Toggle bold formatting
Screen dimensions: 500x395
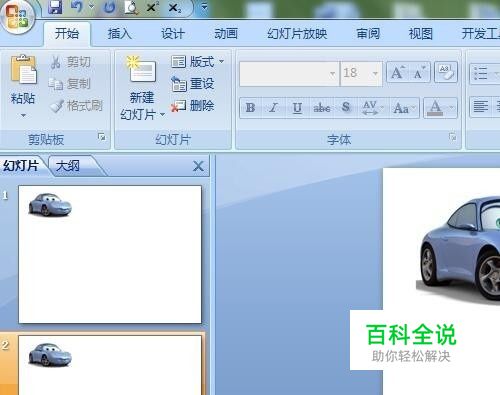tap(251, 108)
